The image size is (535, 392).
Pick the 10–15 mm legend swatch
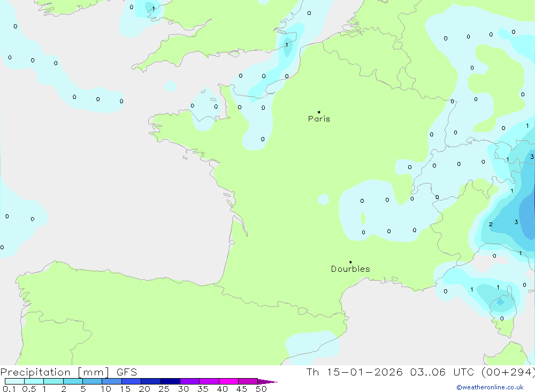112,381
